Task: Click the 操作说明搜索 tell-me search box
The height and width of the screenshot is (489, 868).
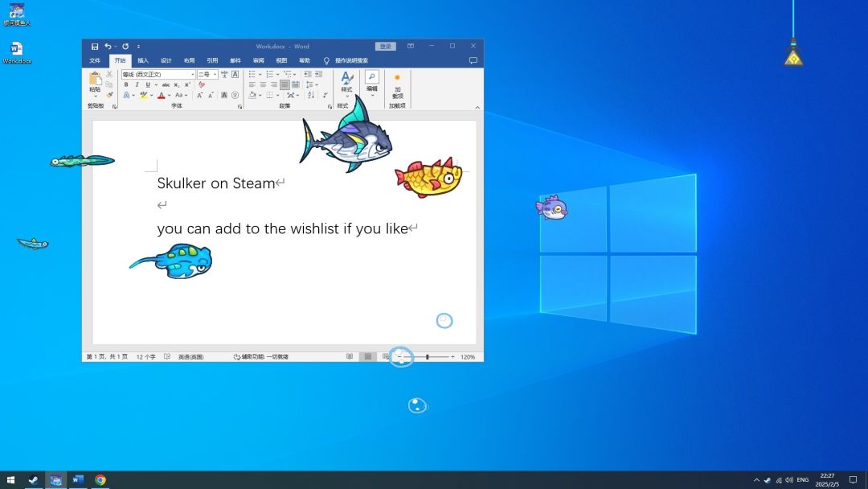Action: [351, 60]
